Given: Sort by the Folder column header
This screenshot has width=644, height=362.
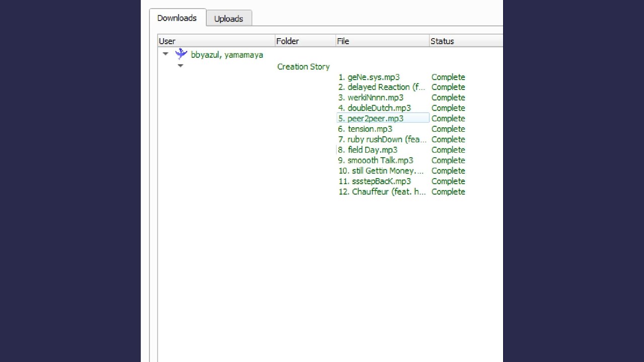Looking at the screenshot, I should click(x=305, y=41).
